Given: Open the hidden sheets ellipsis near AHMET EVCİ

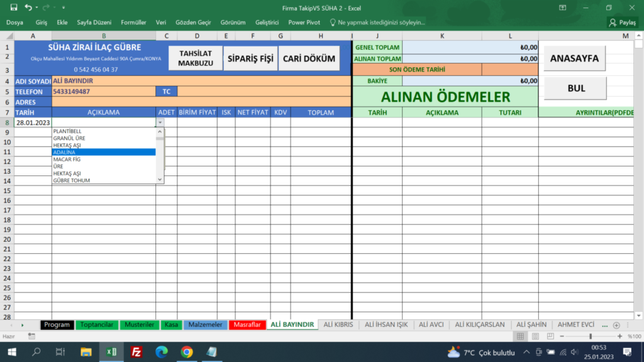Looking at the screenshot, I should pos(604,325).
